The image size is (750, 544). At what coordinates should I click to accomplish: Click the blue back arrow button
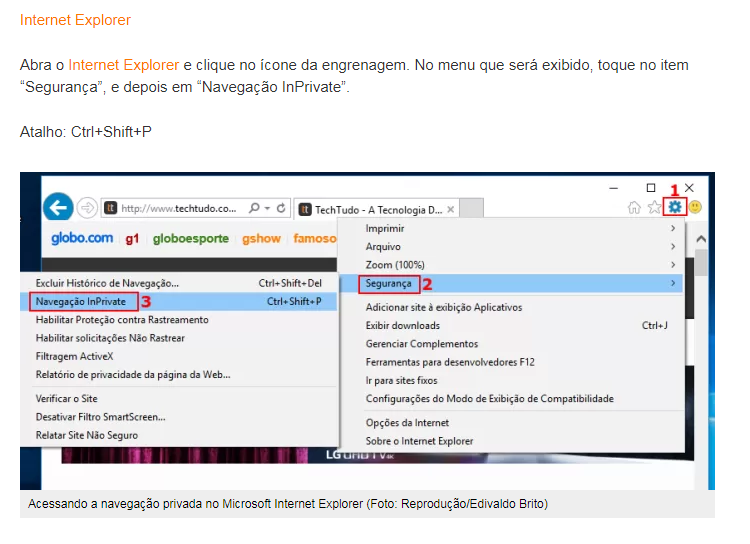(58, 208)
